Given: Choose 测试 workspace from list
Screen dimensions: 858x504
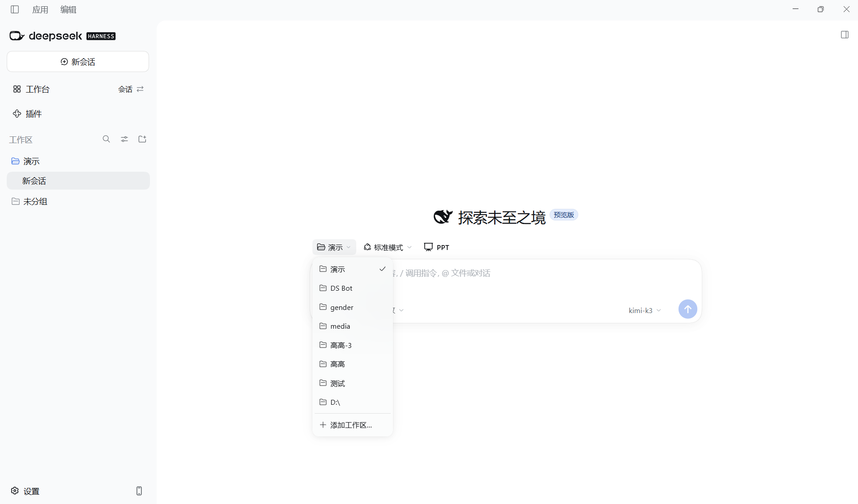Looking at the screenshot, I should (353, 383).
